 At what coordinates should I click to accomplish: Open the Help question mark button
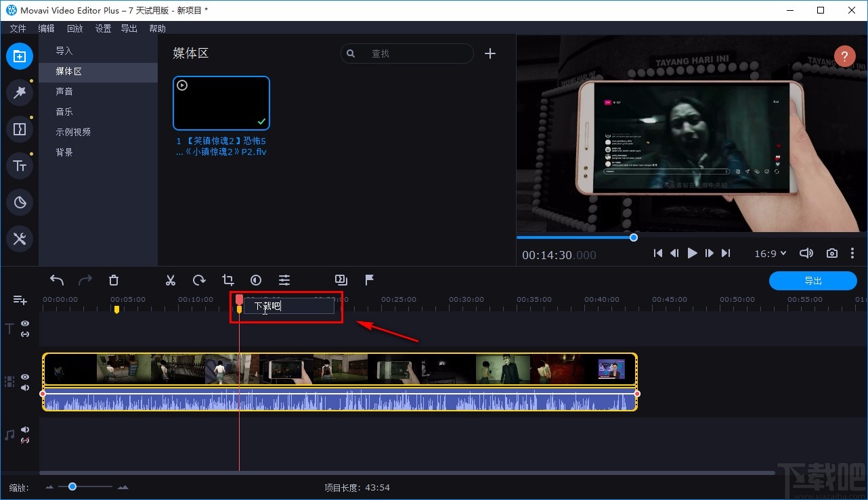click(x=845, y=56)
